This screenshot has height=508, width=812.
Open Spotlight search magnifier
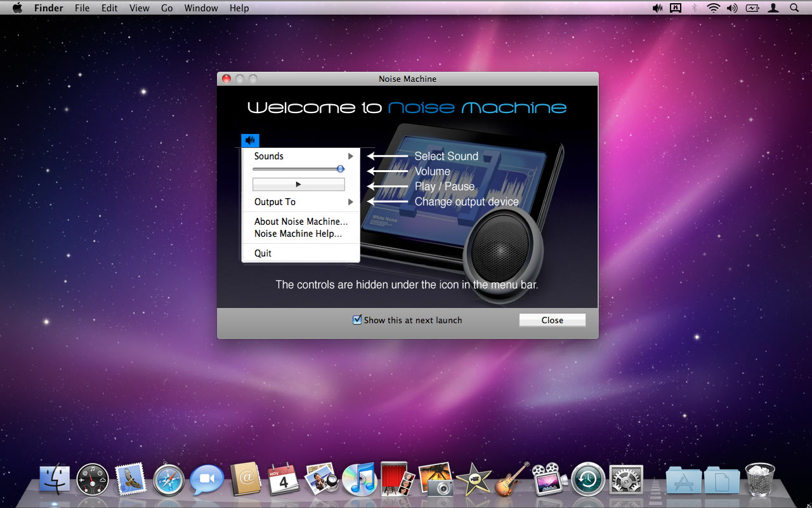[794, 8]
